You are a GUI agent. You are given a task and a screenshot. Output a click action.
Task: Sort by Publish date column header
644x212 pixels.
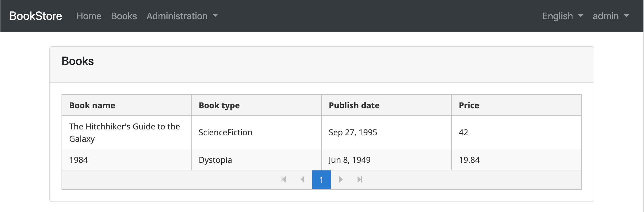point(354,105)
